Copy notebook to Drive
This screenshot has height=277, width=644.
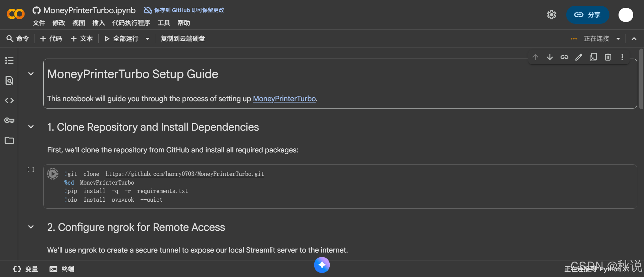tap(183, 39)
